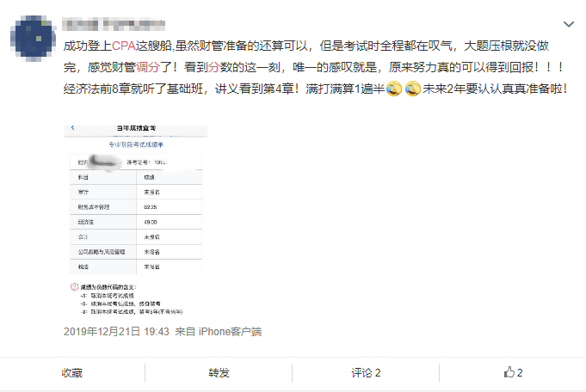The image size is (586, 392).
Task: Open the post options chevron menu
Action: [568, 25]
